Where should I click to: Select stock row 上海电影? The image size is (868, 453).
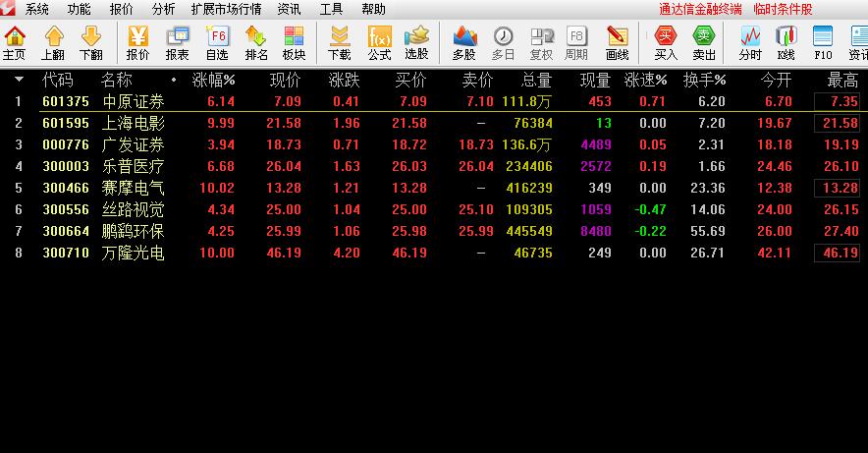point(434,123)
